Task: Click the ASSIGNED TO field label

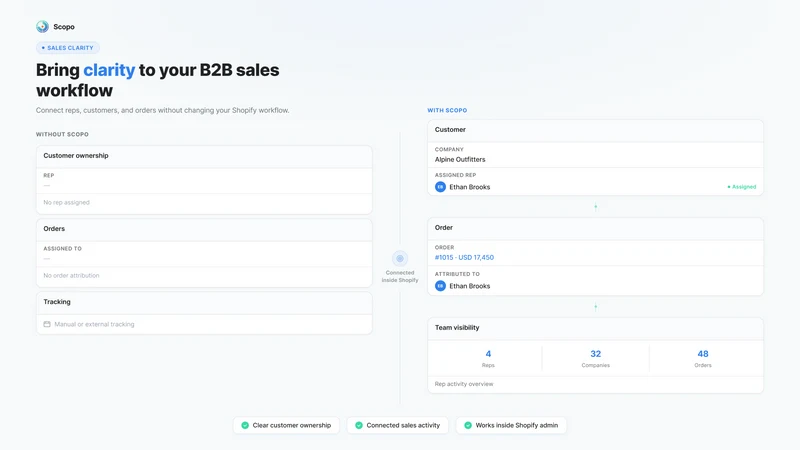Action: [x=62, y=248]
